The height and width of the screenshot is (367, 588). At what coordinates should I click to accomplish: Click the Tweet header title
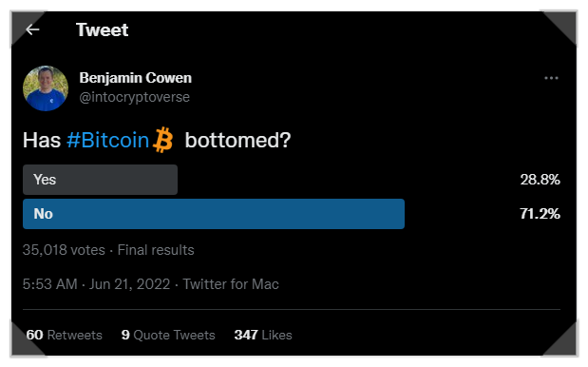point(102,29)
